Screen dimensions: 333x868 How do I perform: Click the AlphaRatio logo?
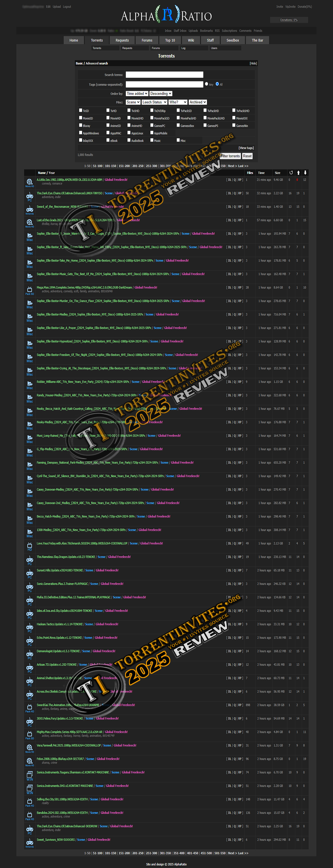166,15
